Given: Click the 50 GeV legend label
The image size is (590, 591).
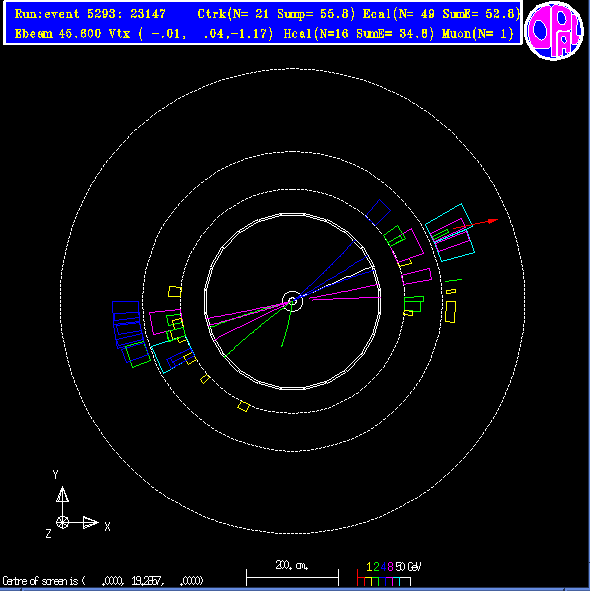Looking at the screenshot, I should [408, 567].
